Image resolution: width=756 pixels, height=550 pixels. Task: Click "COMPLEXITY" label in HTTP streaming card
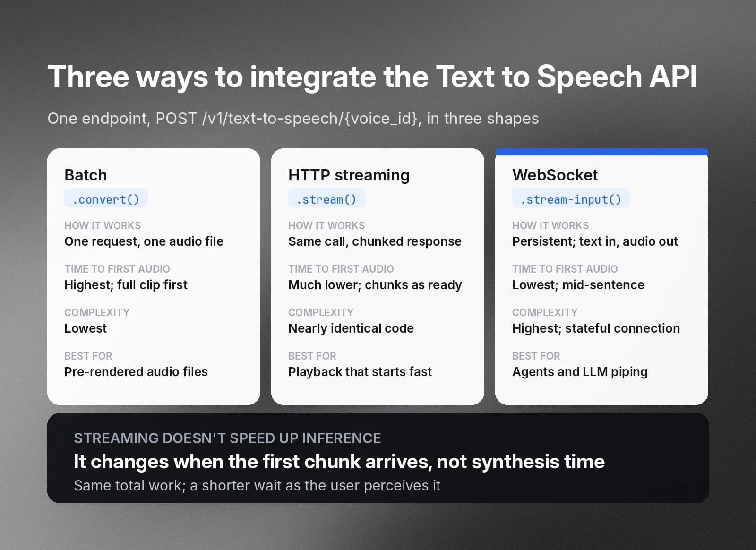(321, 312)
